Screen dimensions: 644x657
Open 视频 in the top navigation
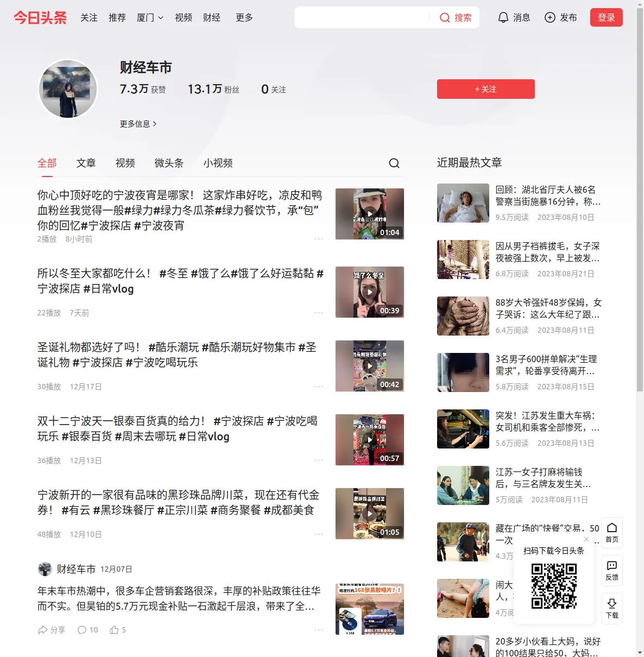coord(184,17)
